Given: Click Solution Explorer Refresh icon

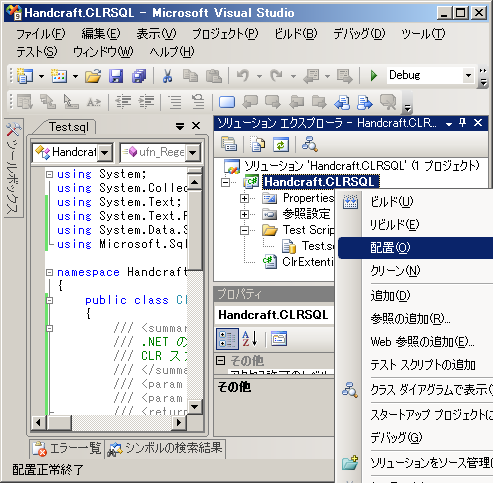Looking at the screenshot, I should (x=281, y=144).
